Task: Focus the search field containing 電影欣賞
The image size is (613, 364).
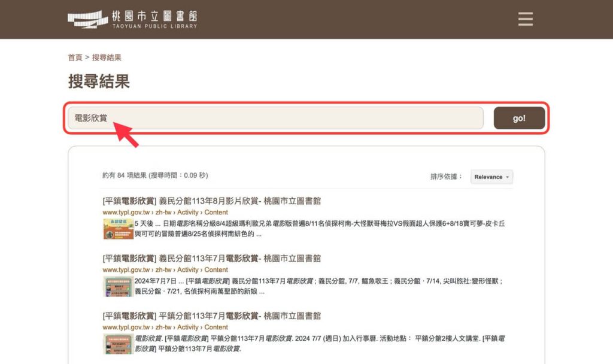Action: pos(275,118)
